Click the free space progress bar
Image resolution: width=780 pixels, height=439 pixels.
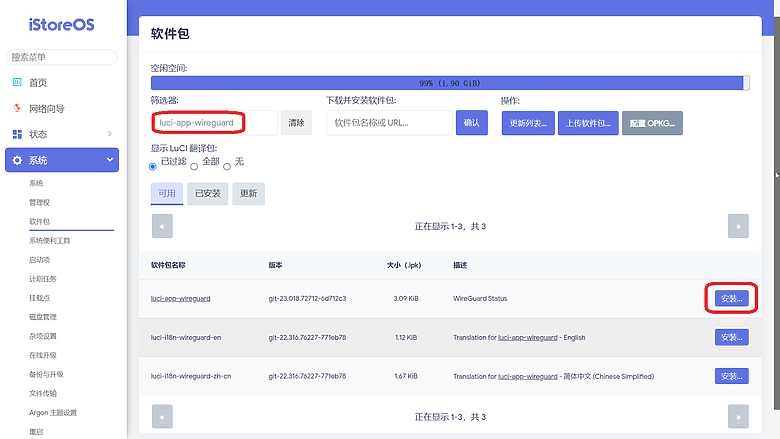450,83
